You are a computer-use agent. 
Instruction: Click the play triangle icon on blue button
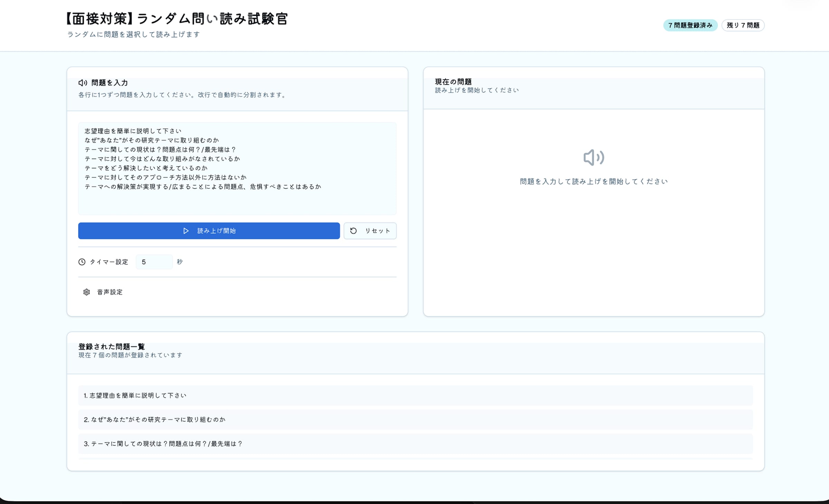[186, 231]
